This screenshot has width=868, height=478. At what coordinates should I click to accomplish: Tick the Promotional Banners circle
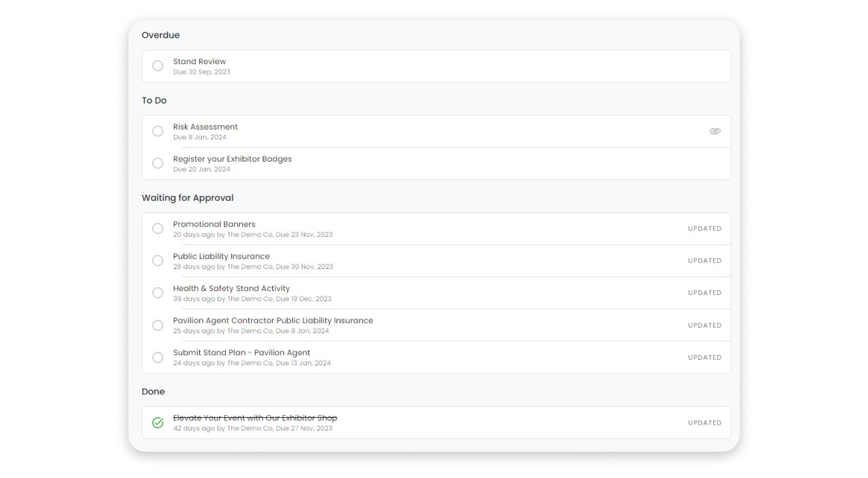pos(158,229)
